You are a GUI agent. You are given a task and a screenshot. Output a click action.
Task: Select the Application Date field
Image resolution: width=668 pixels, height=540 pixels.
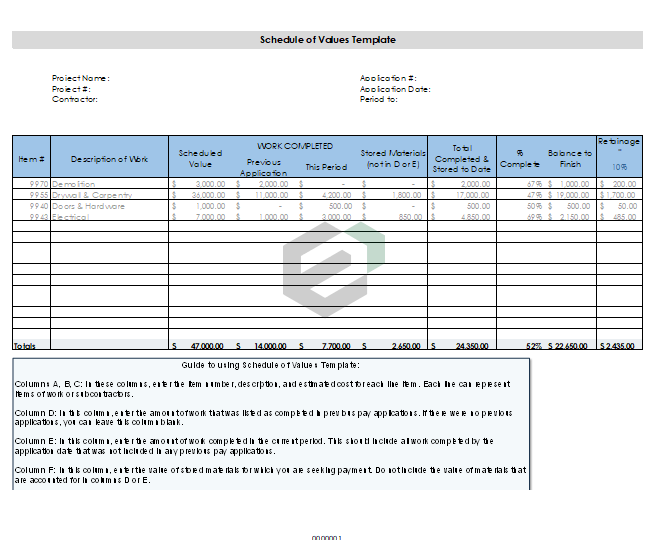pos(394,89)
